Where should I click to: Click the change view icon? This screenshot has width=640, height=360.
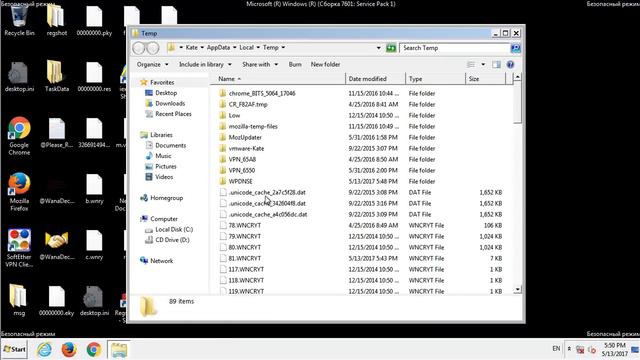tap(471, 64)
